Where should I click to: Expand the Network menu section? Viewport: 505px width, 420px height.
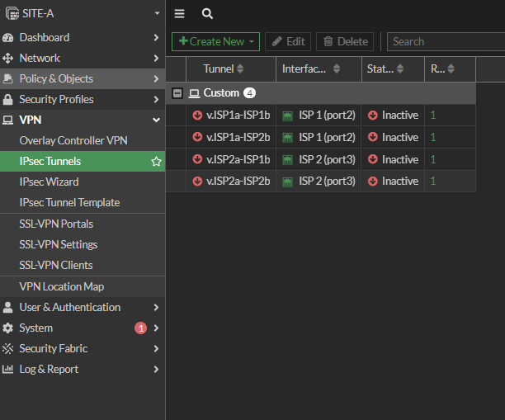coord(156,59)
